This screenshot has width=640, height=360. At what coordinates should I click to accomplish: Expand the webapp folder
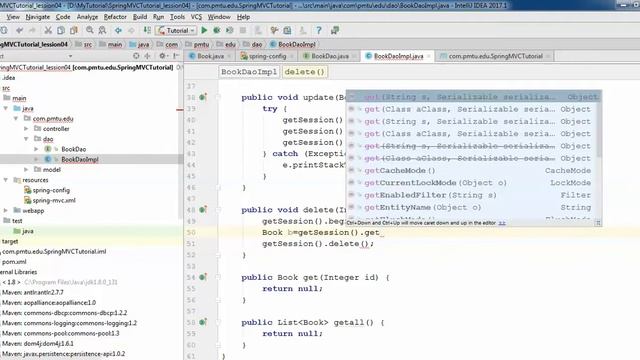pos(6,211)
